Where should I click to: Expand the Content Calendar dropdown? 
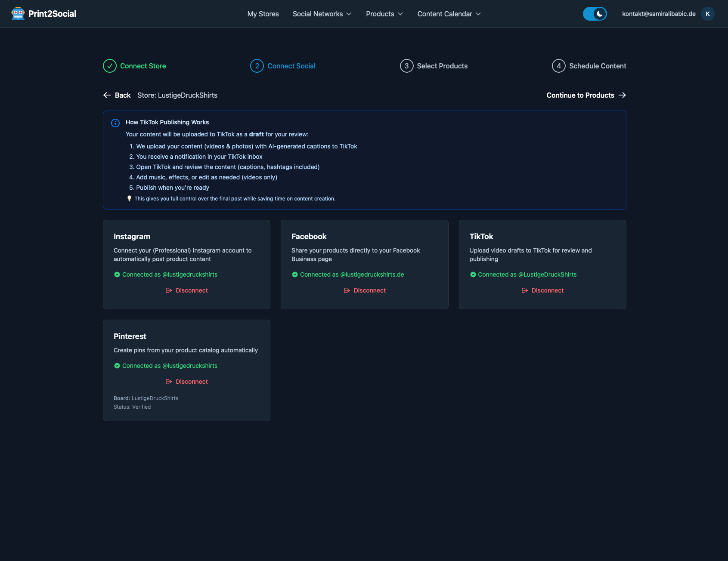449,14
